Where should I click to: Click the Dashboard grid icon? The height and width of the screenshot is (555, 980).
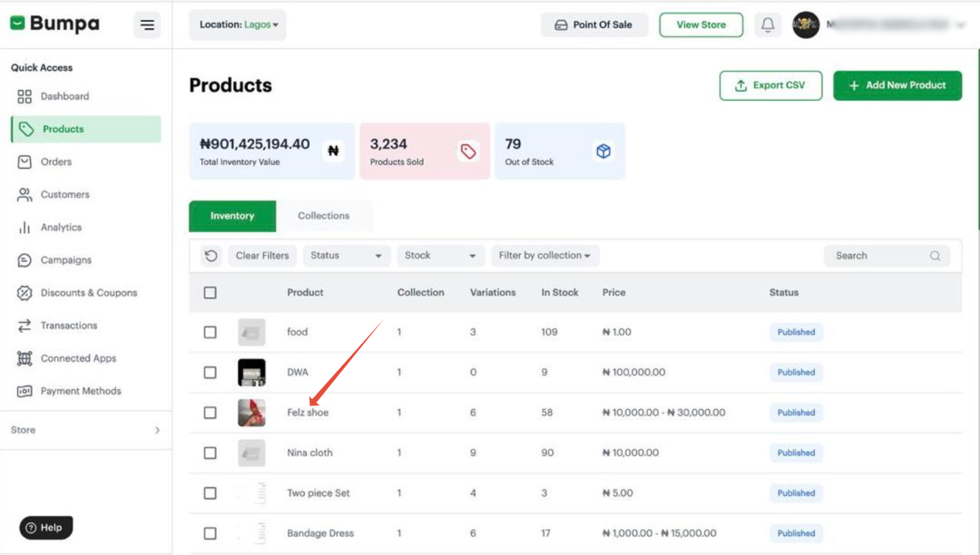click(x=25, y=97)
